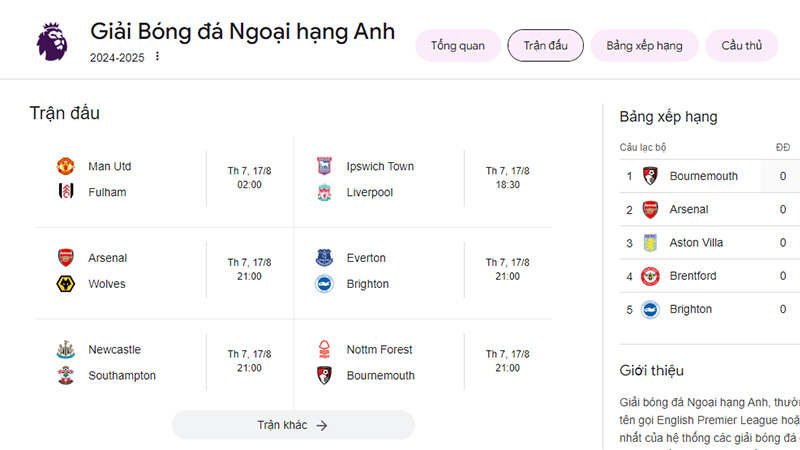Click Brighton name in standings table
The width and height of the screenshot is (800, 450).
click(690, 309)
